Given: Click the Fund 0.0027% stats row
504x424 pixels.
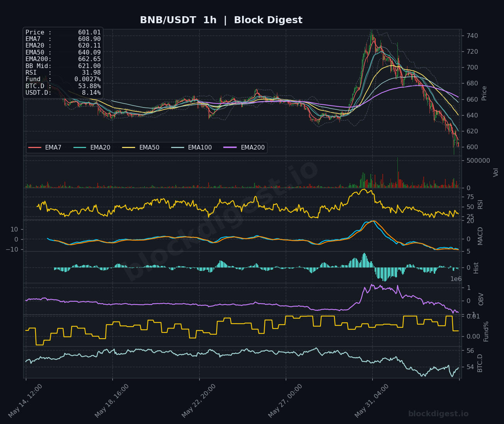Looking at the screenshot, I should coord(63,79).
